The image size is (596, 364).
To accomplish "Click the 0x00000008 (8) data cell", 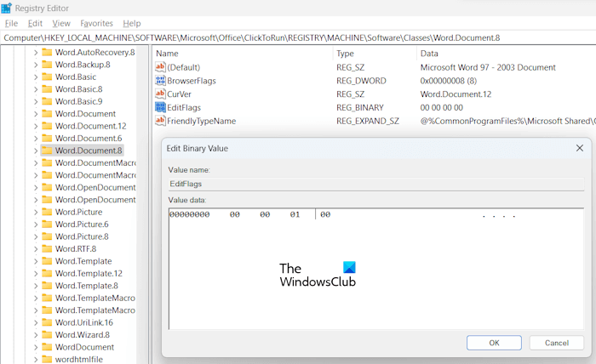I will [x=449, y=81].
